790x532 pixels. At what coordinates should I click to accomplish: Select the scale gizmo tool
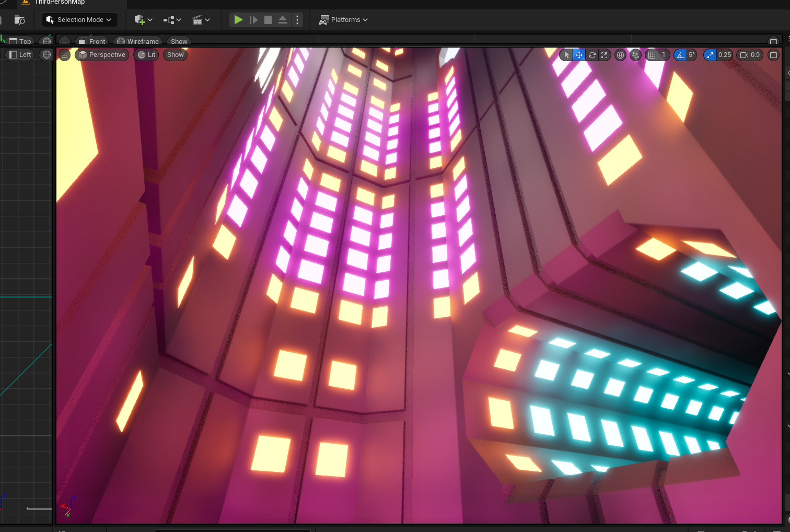605,55
